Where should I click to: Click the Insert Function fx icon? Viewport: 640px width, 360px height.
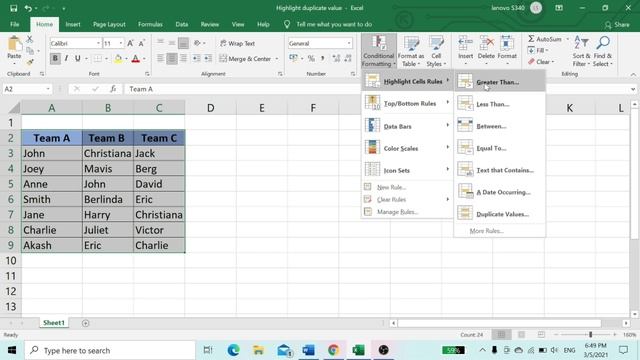tap(113, 89)
